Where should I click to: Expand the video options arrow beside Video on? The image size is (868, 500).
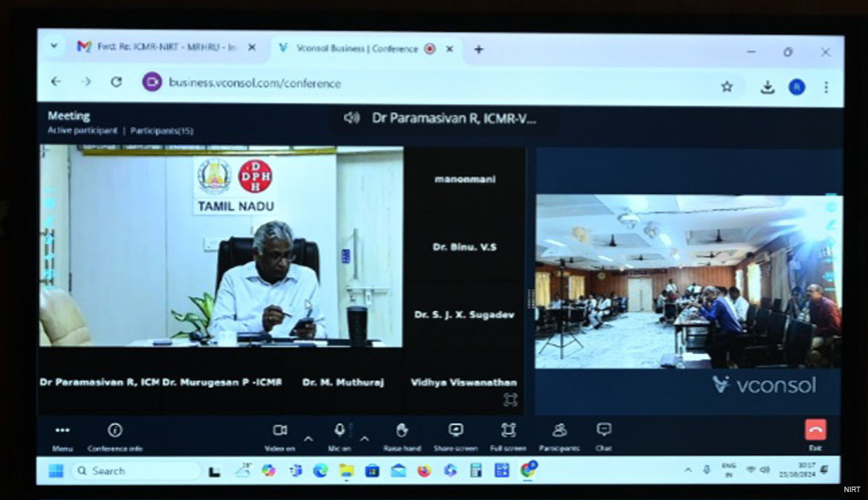pyautogui.click(x=309, y=438)
